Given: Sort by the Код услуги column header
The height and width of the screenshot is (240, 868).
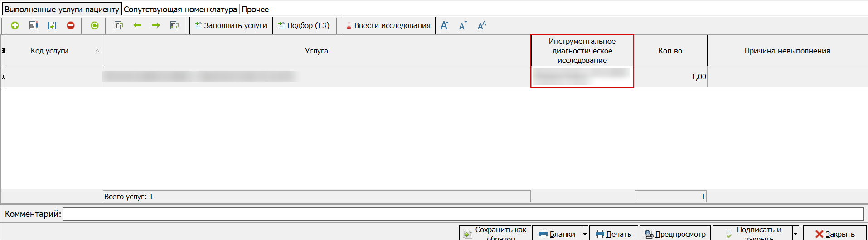Looking at the screenshot, I should [50, 51].
